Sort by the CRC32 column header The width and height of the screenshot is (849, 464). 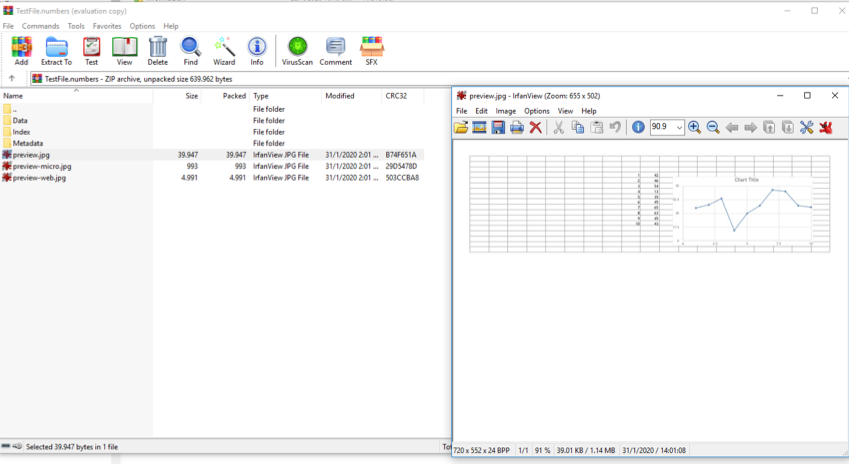pos(403,96)
